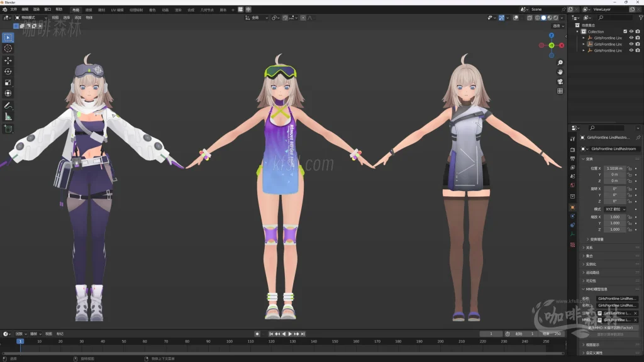Open the XYZ rotation mode dropdown
The image size is (644, 362).
point(615,209)
